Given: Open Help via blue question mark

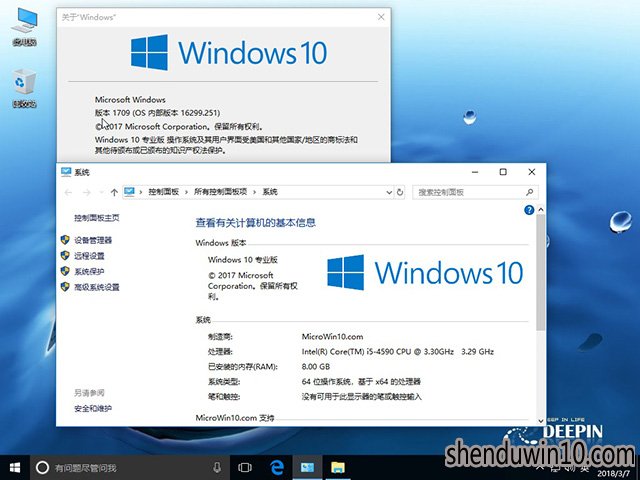Looking at the screenshot, I should [529, 210].
